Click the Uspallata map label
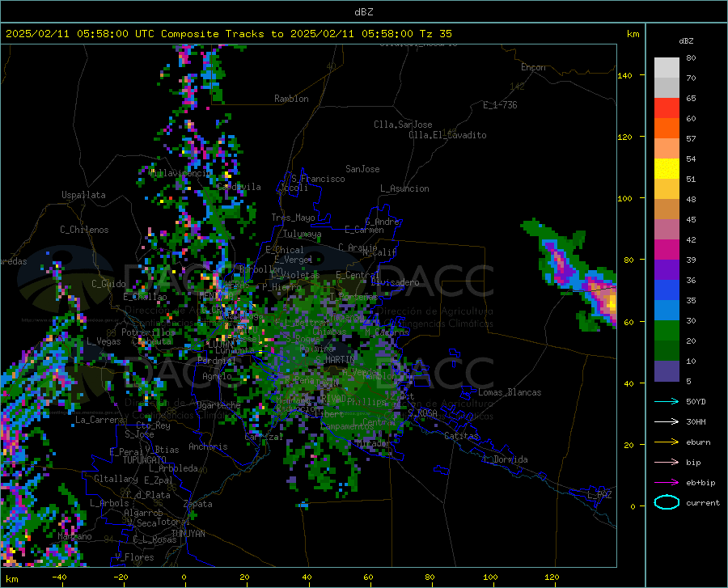The image size is (728, 588). [83, 195]
